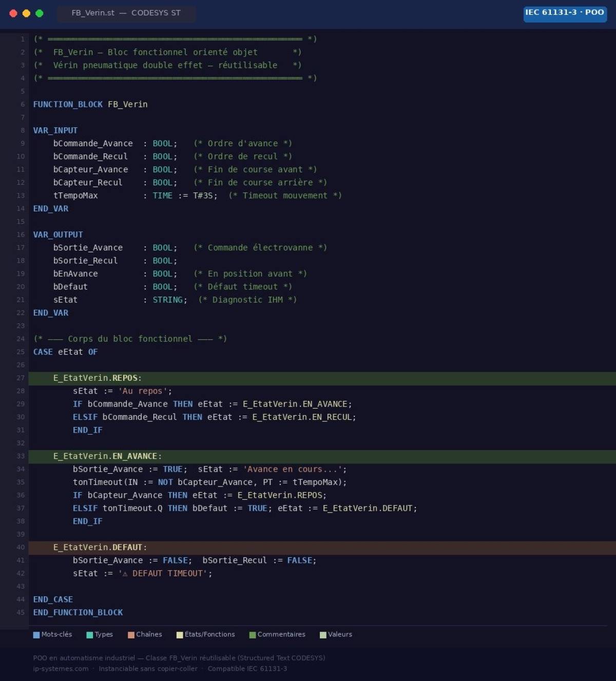Click line number 33 in the gutter
The height and width of the screenshot is (681, 616).
(x=21, y=456)
